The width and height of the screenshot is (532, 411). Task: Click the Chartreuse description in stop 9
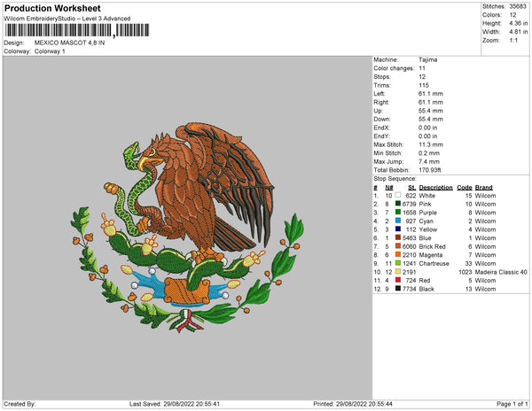pyautogui.click(x=434, y=263)
